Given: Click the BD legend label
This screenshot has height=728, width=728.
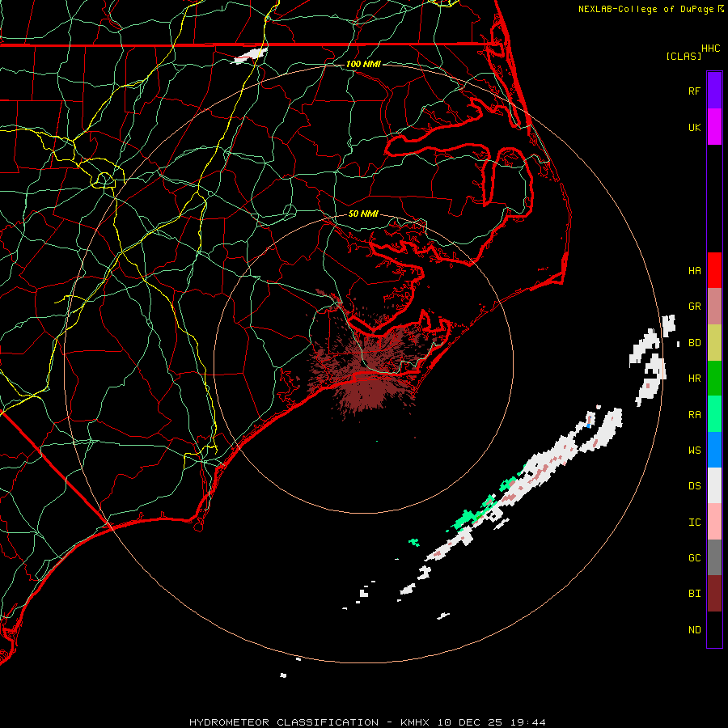Looking at the screenshot, I should click(694, 343).
